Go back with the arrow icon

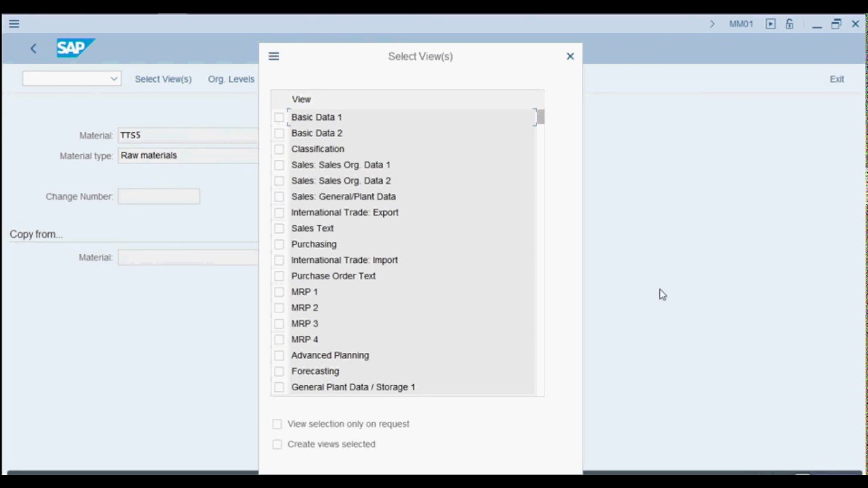click(x=33, y=48)
